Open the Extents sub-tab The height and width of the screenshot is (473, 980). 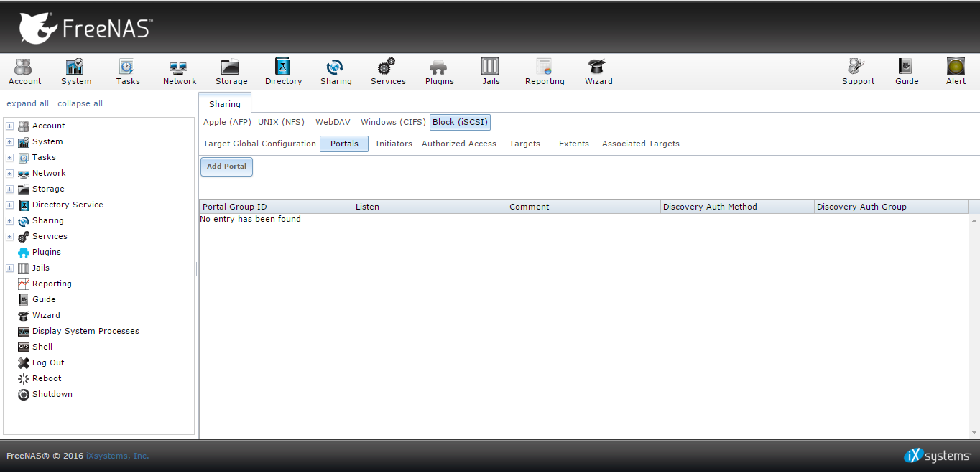click(574, 144)
